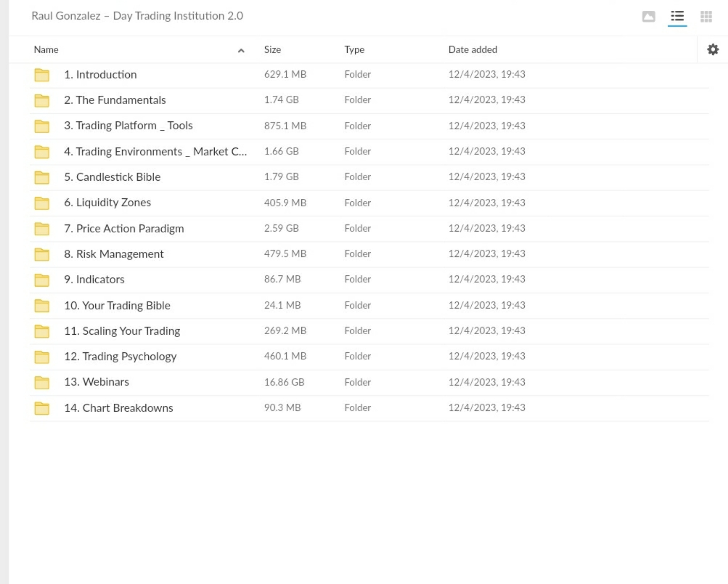
Task: Click the folder icon for Trading Platform _ Tools
Action: tap(42, 126)
